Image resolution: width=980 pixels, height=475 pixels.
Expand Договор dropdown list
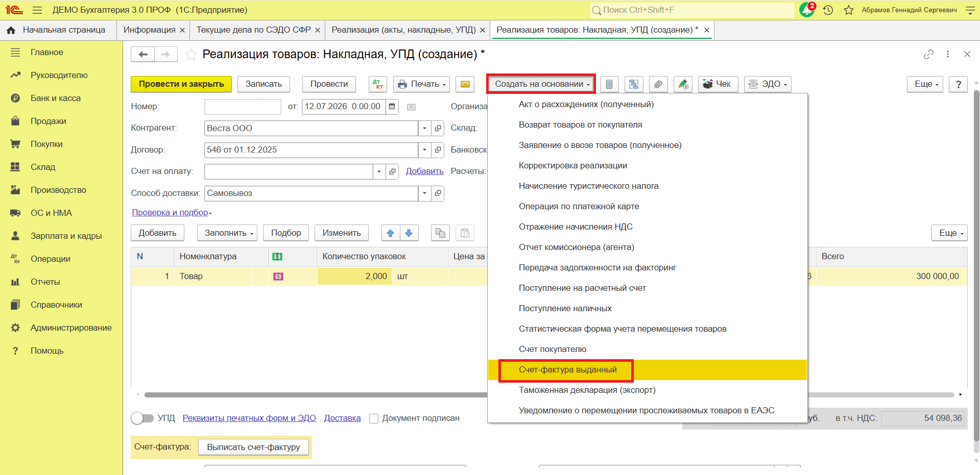click(425, 150)
